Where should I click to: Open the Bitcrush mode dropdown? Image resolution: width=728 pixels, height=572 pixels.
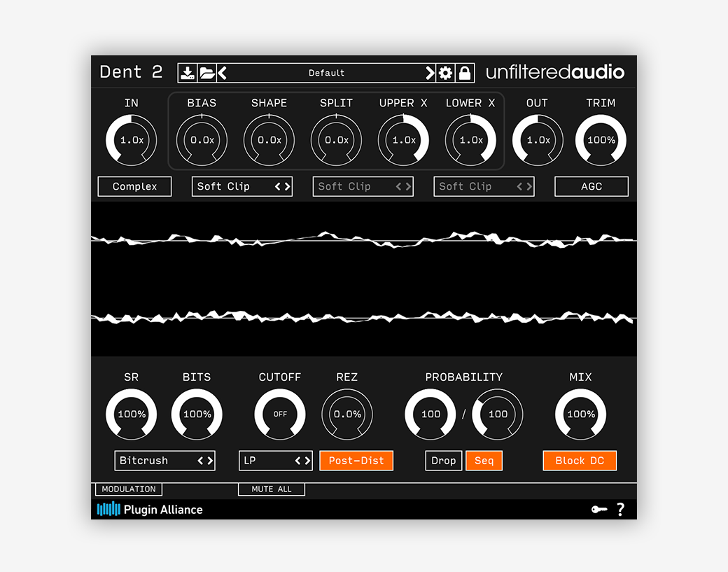164,461
